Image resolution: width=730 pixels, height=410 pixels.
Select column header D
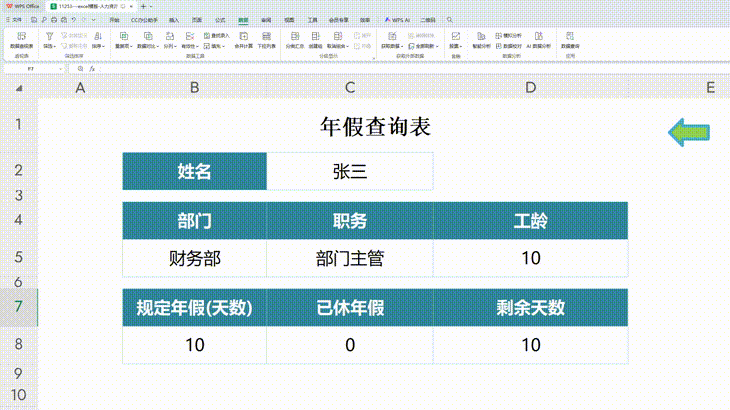tap(531, 87)
